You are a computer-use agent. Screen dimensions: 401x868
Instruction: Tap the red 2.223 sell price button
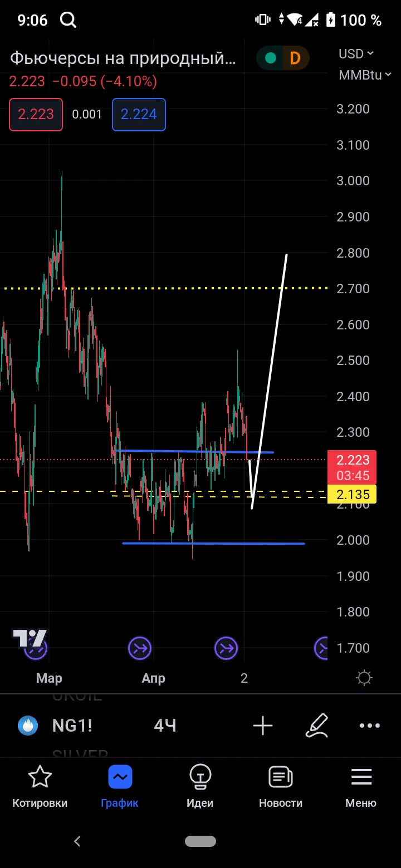36,115
